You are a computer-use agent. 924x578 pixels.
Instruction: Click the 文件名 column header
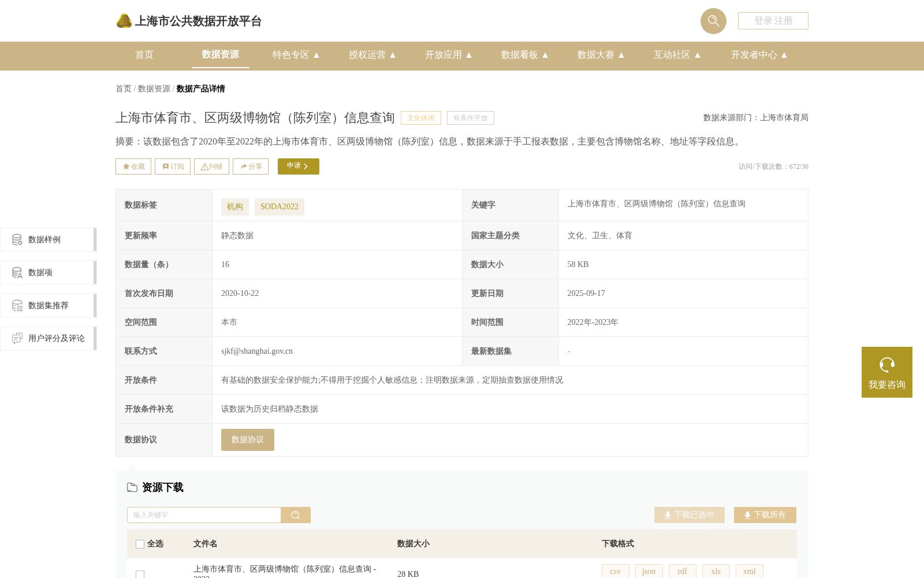tap(206, 544)
